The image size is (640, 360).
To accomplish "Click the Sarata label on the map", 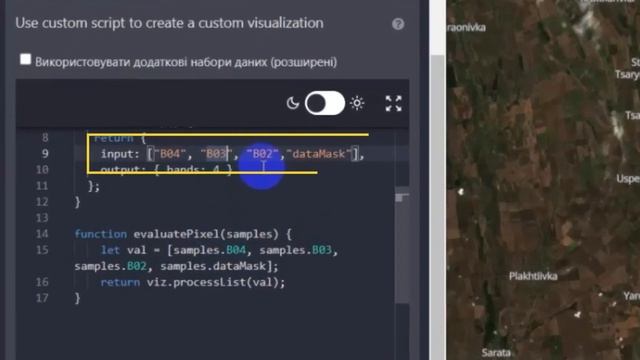I will pyautogui.click(x=496, y=352).
